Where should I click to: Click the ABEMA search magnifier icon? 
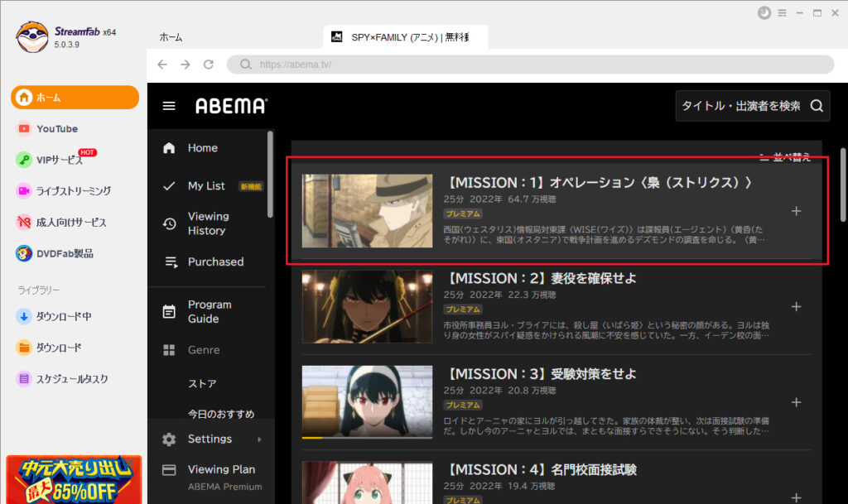(x=817, y=106)
